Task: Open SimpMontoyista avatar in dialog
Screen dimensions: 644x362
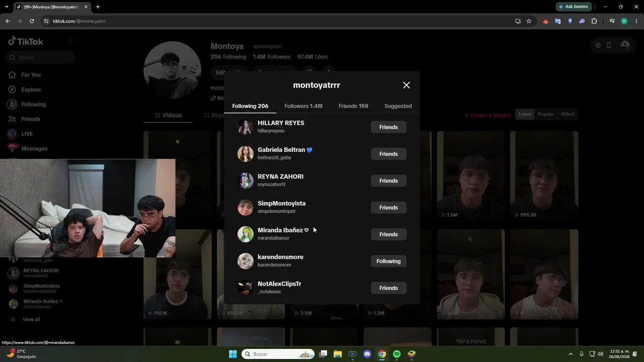Action: (246, 208)
